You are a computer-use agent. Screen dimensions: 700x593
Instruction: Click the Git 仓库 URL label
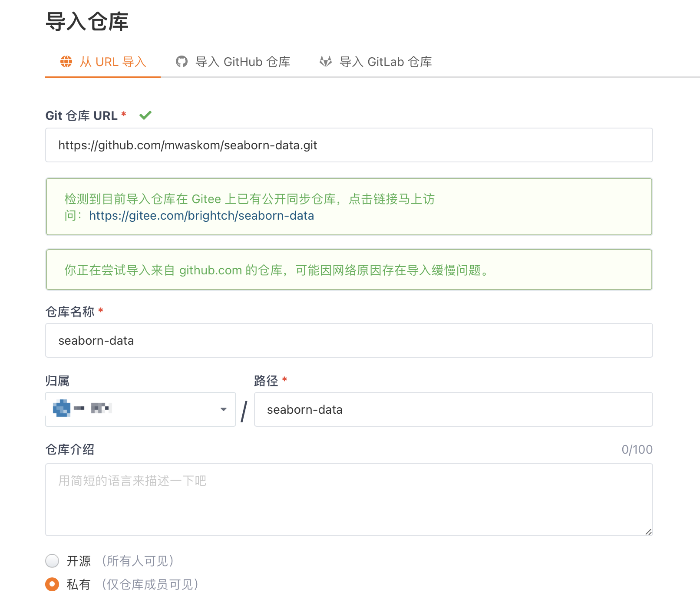(x=82, y=116)
